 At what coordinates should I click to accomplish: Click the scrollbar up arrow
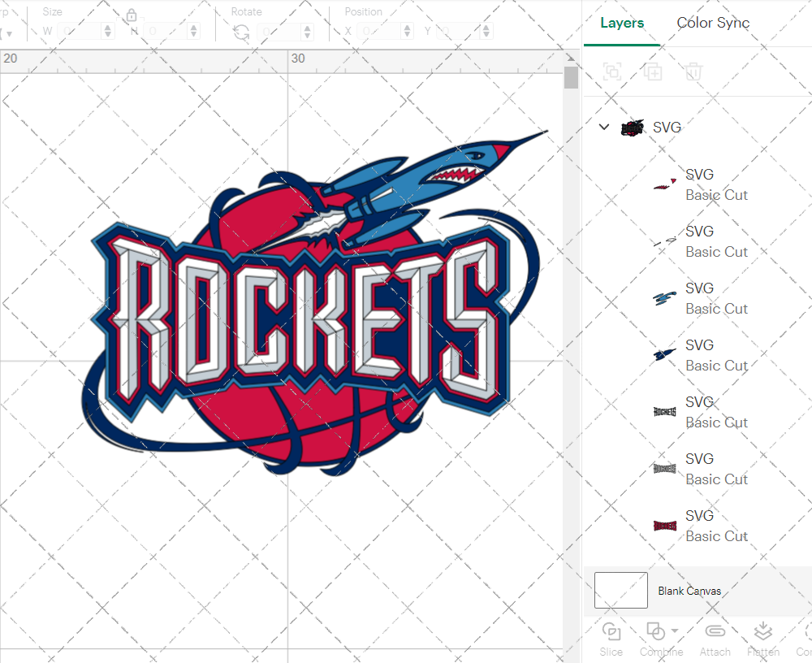point(571,58)
